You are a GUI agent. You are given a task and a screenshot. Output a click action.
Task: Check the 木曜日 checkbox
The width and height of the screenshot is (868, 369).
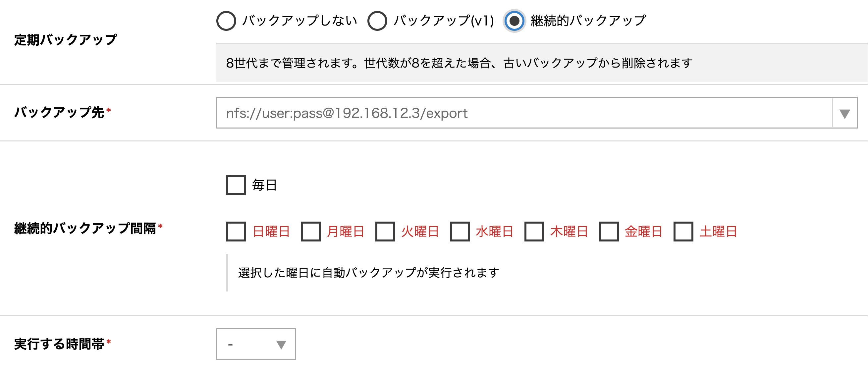point(534,232)
